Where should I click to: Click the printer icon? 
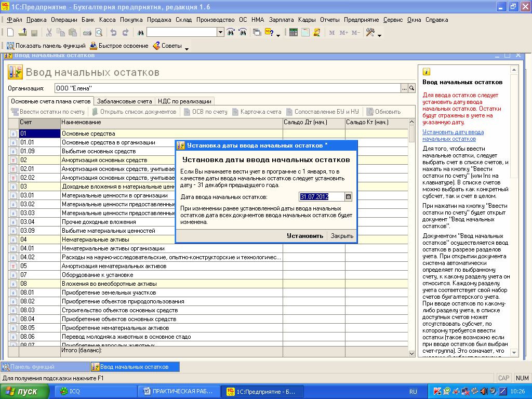[x=87, y=33]
